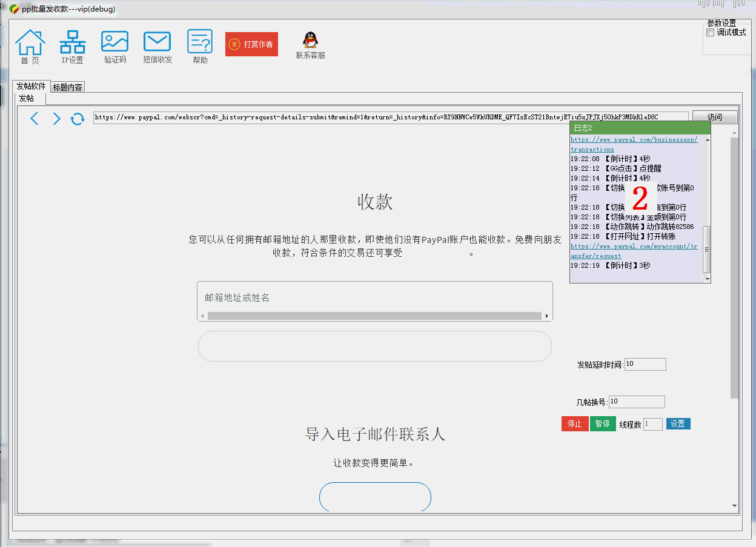Click the 收款 page heading
This screenshot has width=756, height=547.
375,202
